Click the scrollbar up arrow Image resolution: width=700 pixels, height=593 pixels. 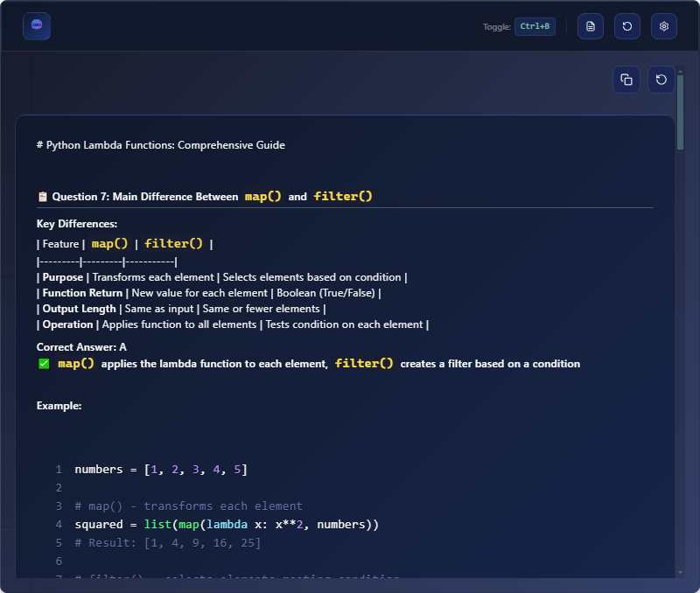[681, 72]
